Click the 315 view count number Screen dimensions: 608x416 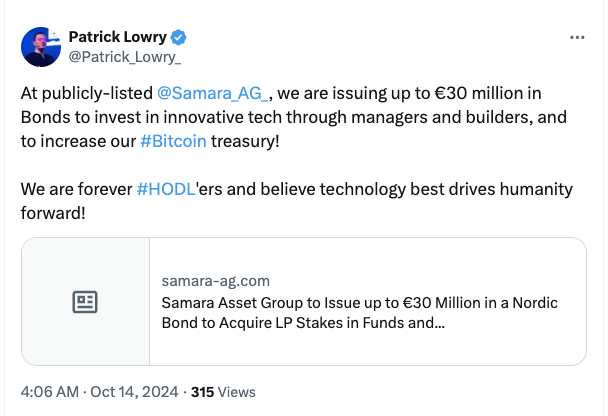point(202,392)
